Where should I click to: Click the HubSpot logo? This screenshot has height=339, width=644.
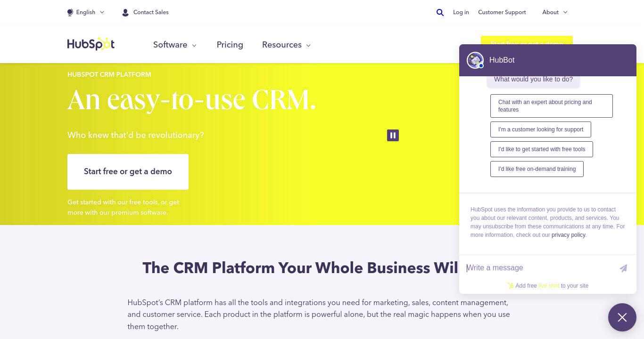point(91,44)
